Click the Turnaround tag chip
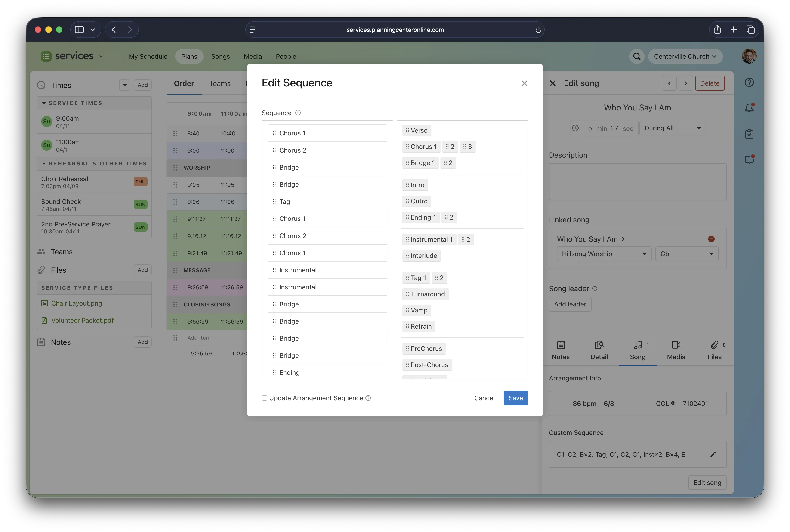 click(425, 294)
